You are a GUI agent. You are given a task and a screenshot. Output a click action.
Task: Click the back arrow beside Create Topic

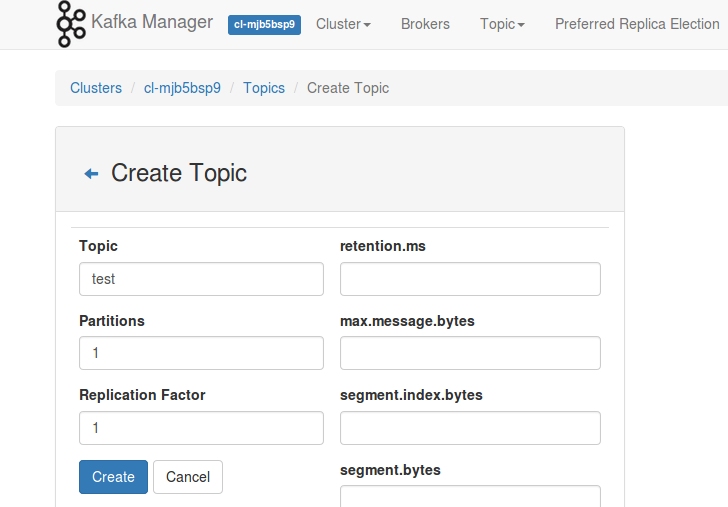point(91,174)
